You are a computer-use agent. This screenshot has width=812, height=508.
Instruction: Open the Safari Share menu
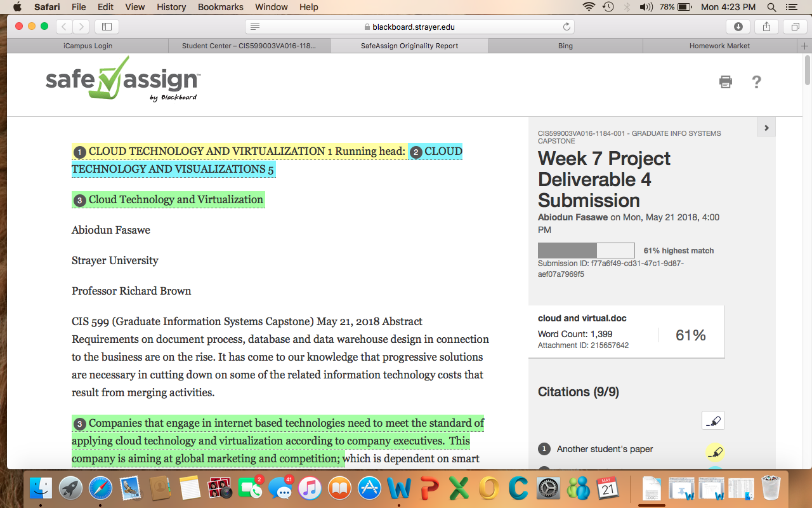[767, 27]
